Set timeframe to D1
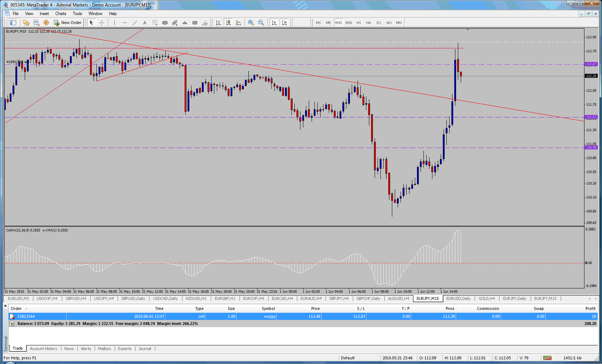This screenshot has width=602, height=364. [x=379, y=23]
